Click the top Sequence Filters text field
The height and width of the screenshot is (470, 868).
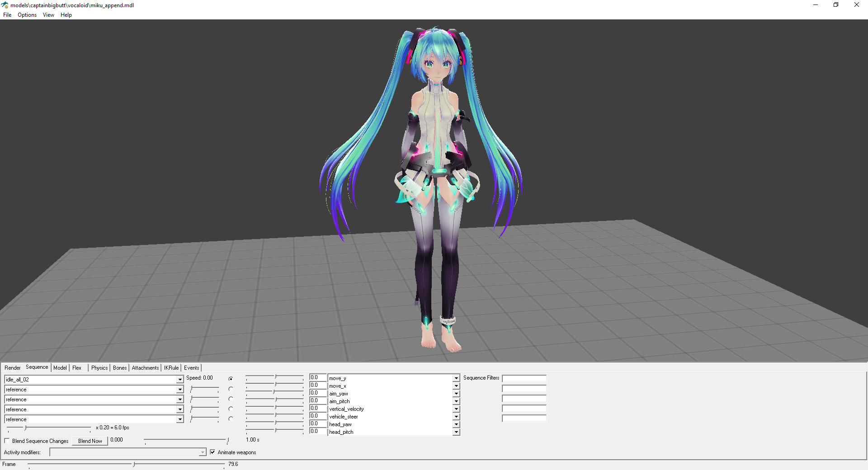(x=524, y=379)
